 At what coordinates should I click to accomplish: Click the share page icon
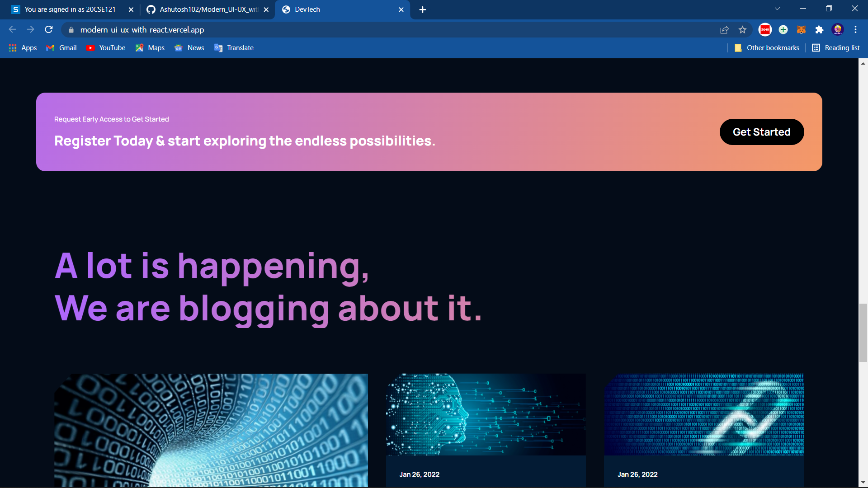(x=724, y=30)
